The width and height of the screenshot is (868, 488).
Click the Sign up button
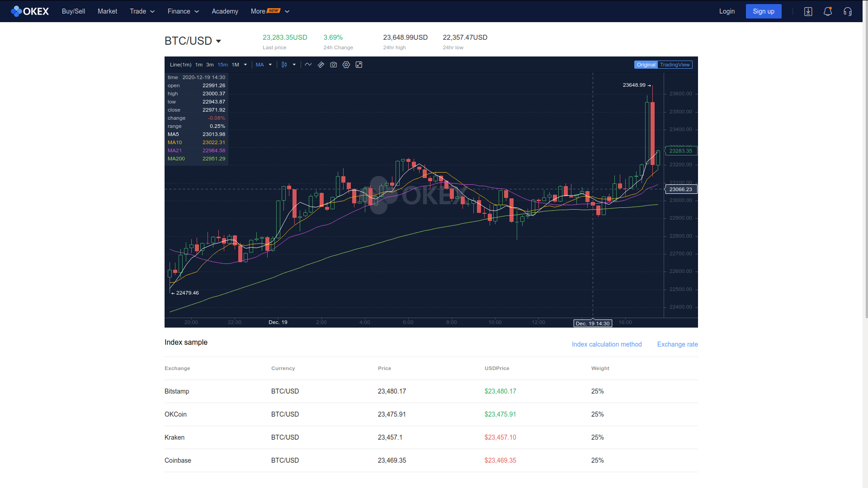tap(764, 11)
